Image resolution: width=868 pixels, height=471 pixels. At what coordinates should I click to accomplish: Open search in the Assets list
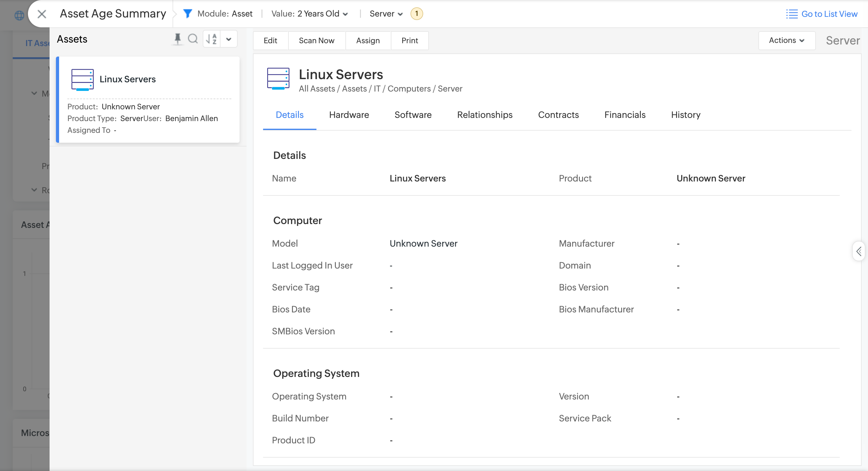(193, 39)
